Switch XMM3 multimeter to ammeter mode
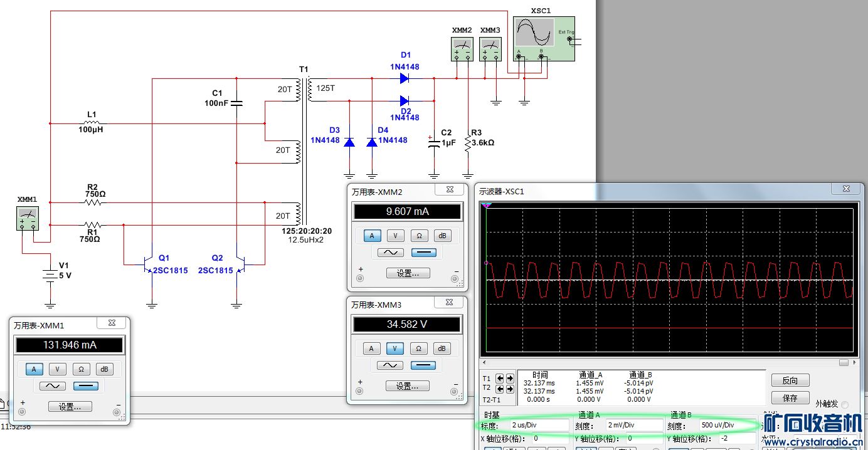 coord(372,348)
